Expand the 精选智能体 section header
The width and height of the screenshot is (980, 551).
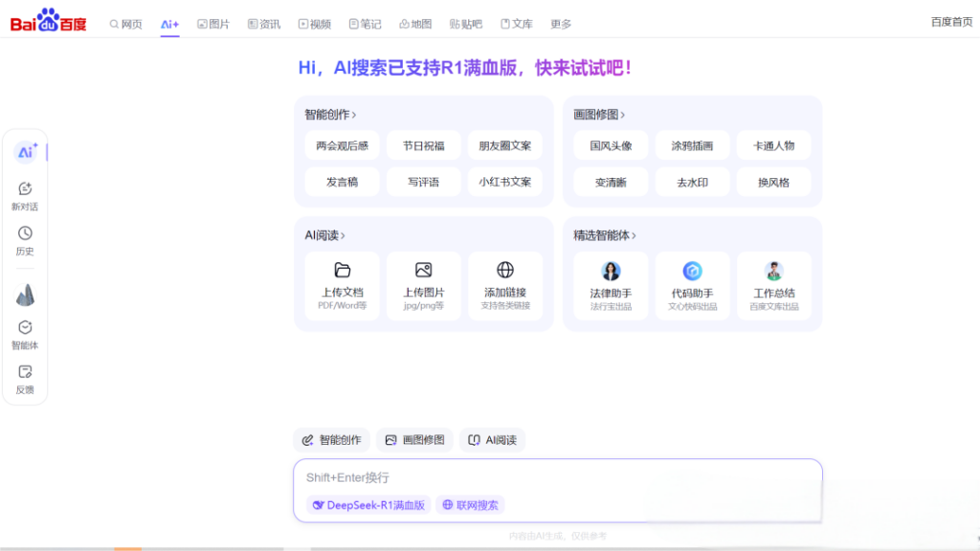(605, 235)
